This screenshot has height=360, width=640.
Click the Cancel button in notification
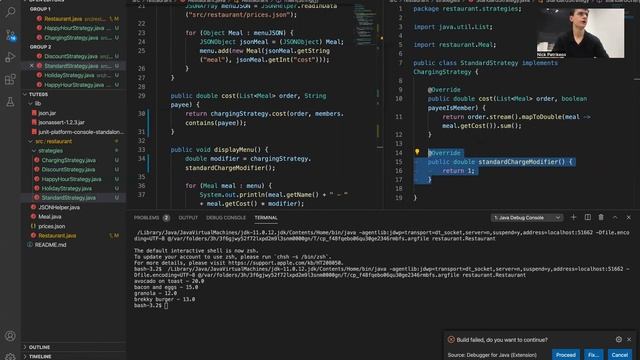[620, 355]
